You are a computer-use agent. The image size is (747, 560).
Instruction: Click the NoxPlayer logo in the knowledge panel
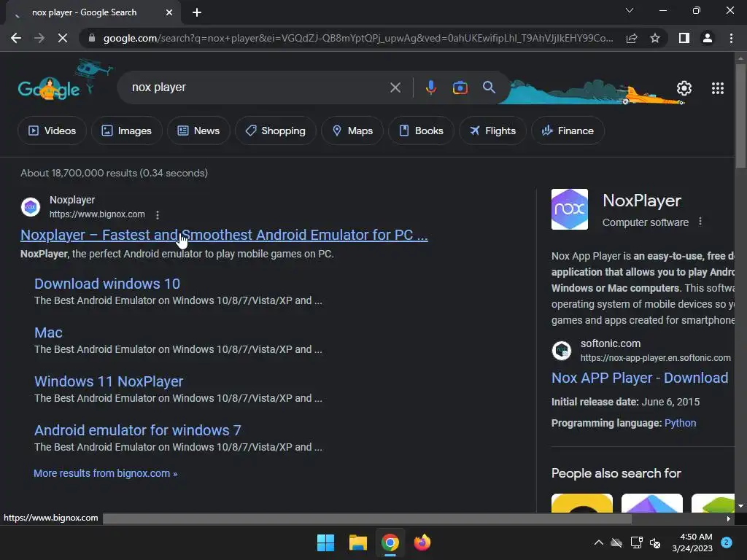569,209
